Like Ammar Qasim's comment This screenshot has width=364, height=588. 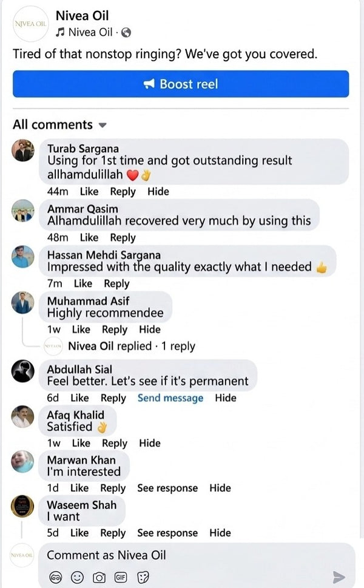89,237
